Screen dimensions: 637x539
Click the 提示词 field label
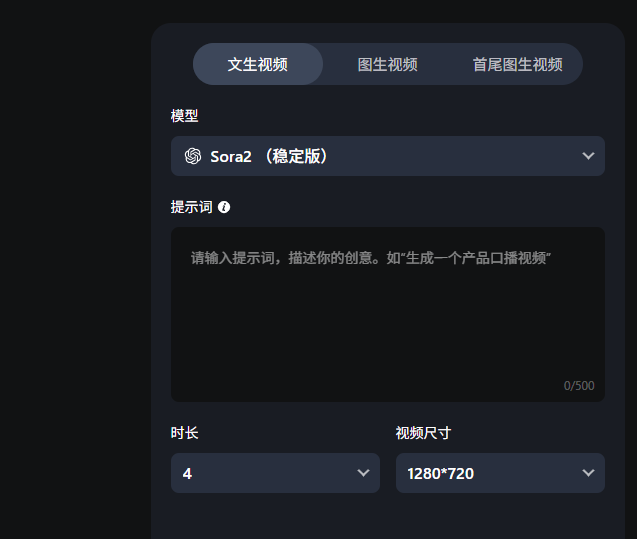[191, 207]
